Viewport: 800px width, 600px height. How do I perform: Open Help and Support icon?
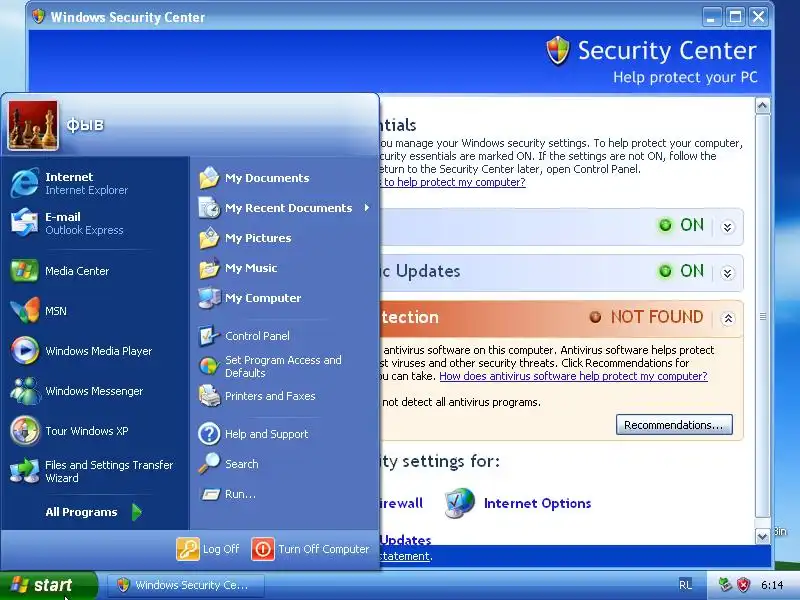pyautogui.click(x=209, y=434)
